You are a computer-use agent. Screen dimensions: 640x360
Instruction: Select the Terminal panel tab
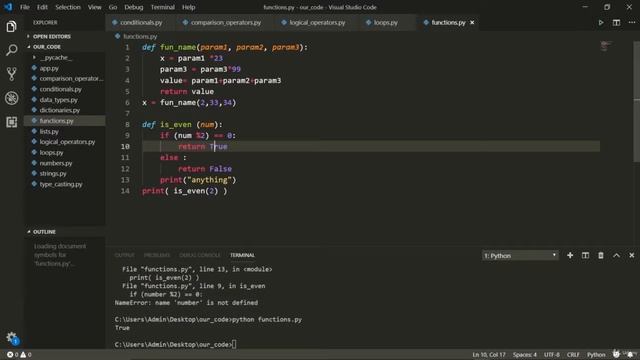point(242,255)
